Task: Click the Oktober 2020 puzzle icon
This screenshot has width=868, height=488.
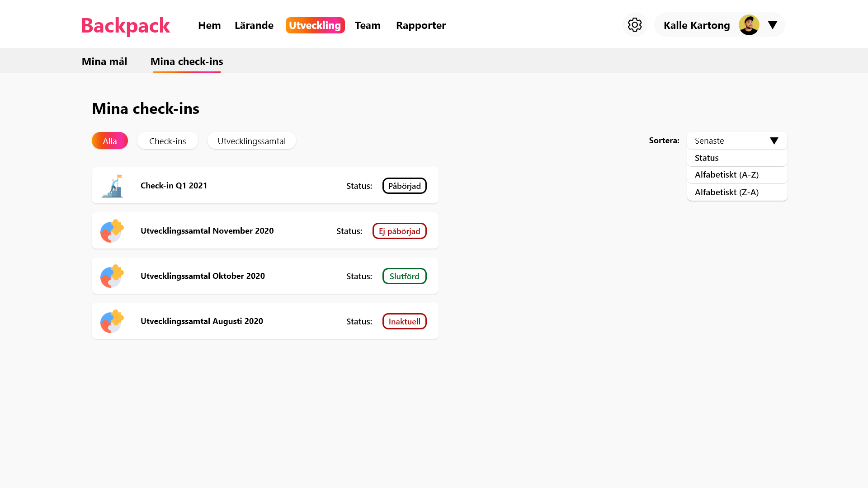Action: point(112,276)
